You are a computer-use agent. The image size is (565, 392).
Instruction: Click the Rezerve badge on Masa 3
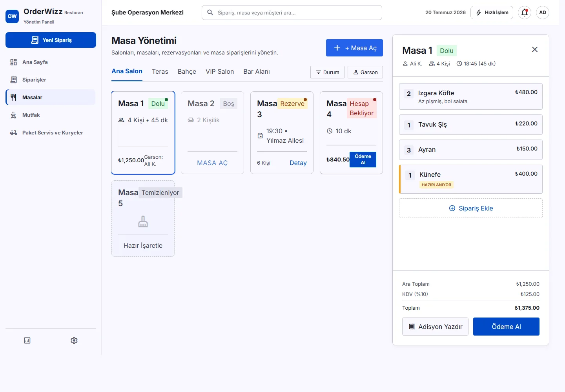coord(292,103)
